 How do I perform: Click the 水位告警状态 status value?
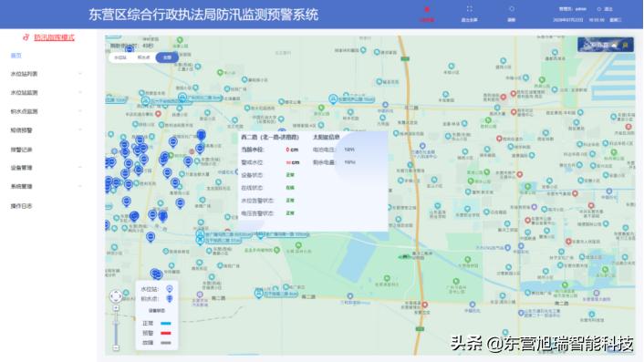(290, 201)
